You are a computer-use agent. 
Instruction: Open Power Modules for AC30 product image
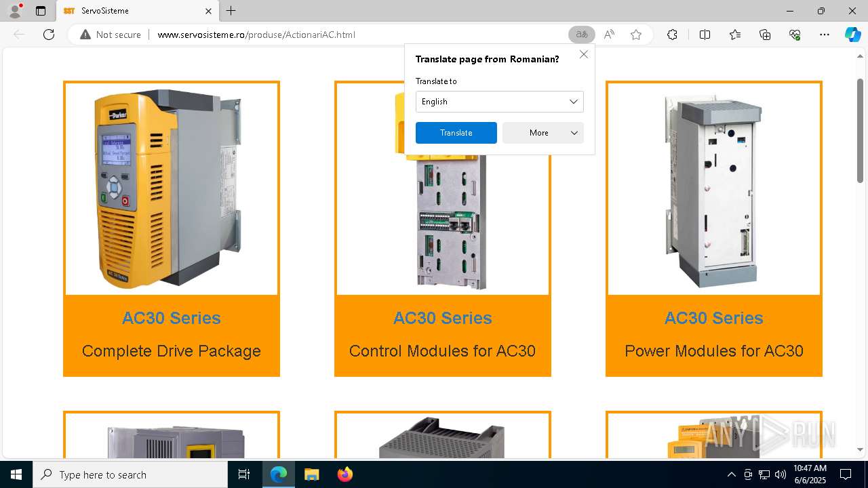tap(714, 189)
